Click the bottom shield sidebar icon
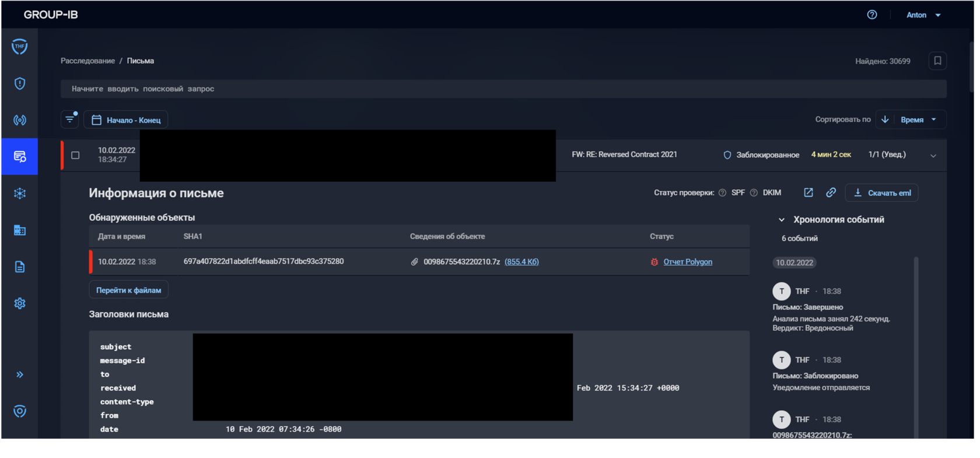The height and width of the screenshot is (458, 980). coord(20,411)
